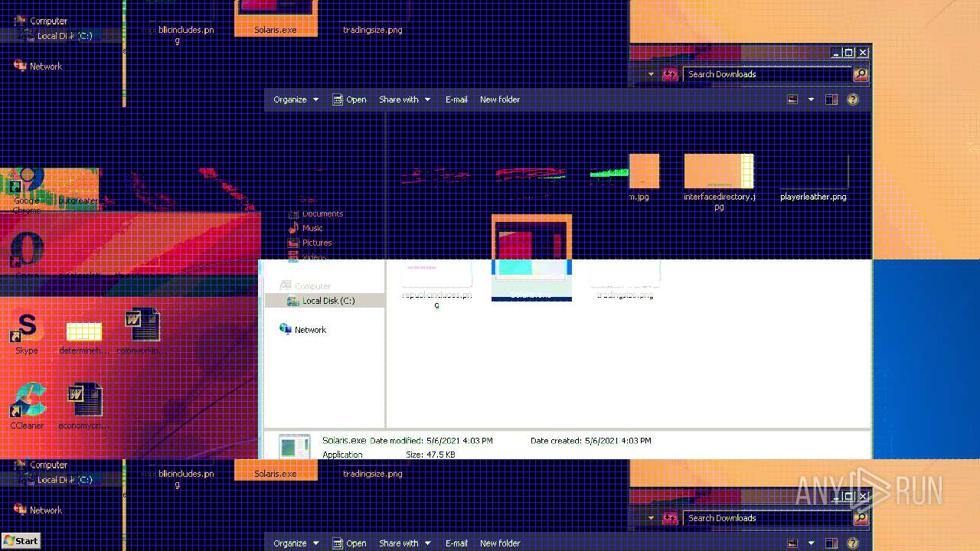Open the CCleaner desktop shortcut

pyautogui.click(x=27, y=406)
